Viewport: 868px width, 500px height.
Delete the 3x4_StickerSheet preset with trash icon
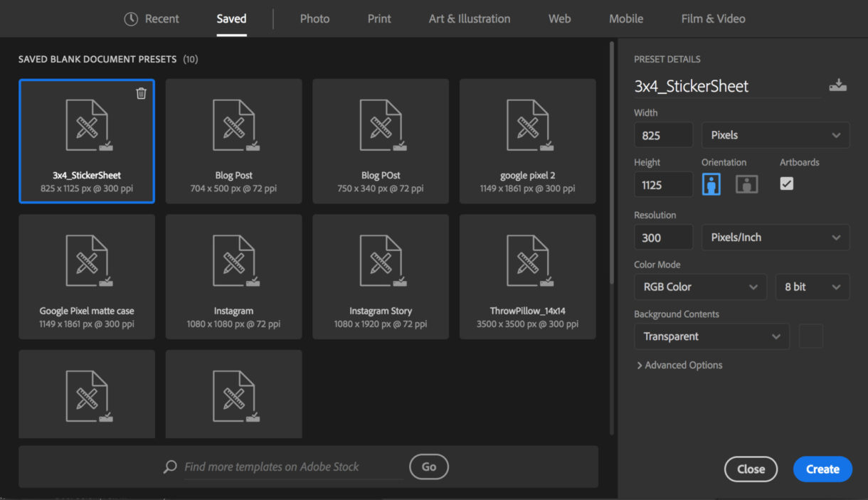(x=141, y=93)
